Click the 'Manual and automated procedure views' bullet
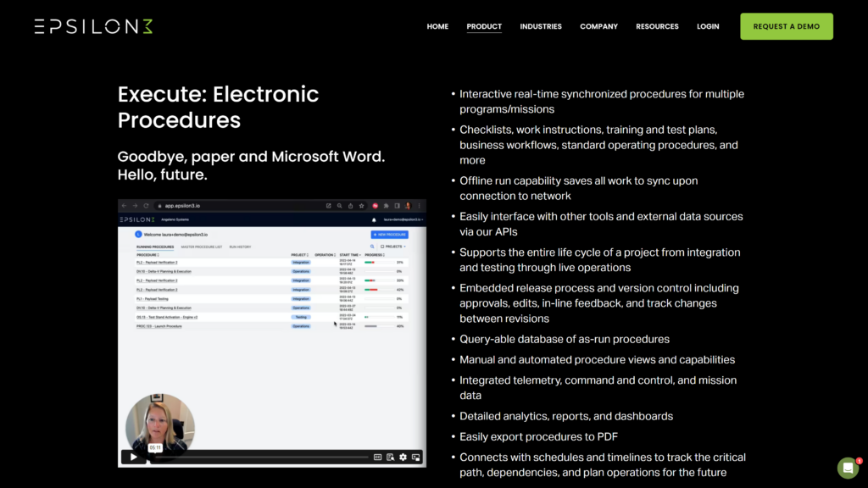 [598, 359]
